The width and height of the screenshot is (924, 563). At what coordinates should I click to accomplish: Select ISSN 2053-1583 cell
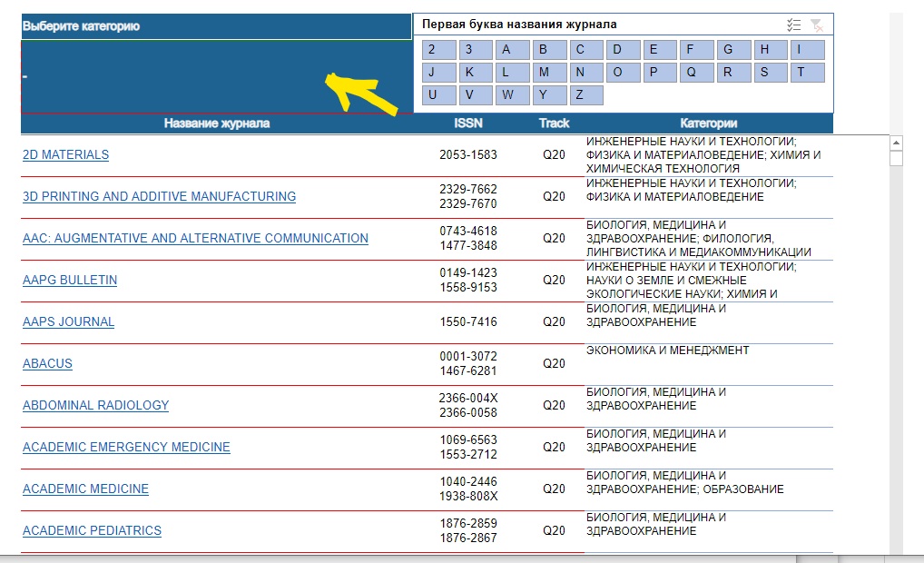[468, 155]
